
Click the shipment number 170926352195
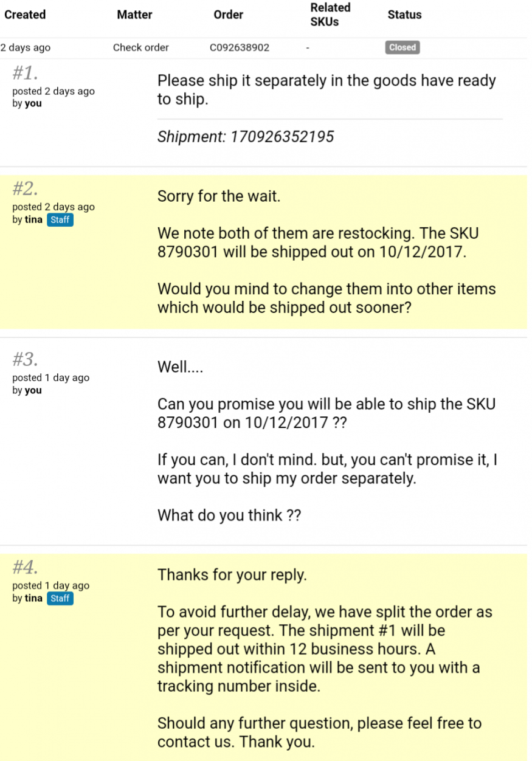(x=282, y=137)
